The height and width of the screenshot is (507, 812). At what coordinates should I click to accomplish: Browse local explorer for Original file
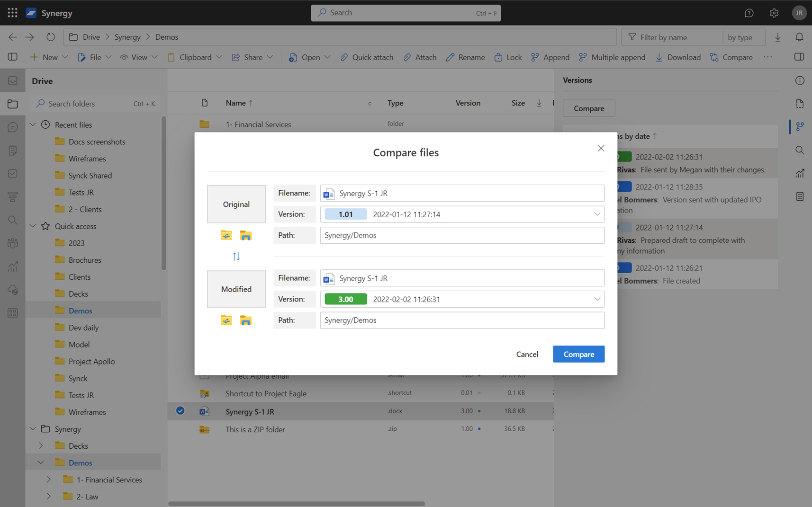pos(245,235)
